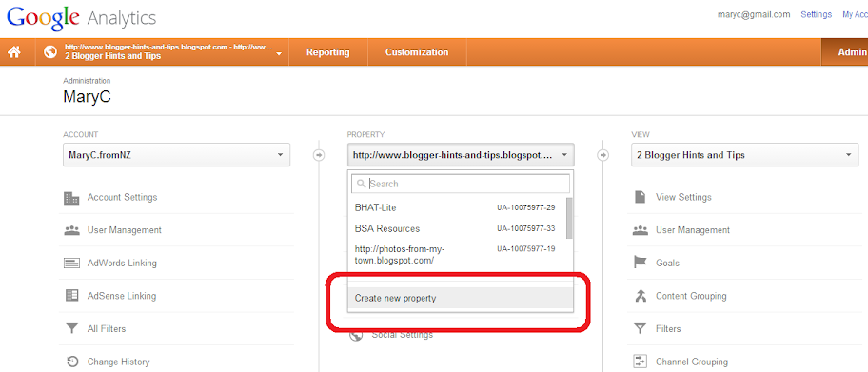This screenshot has height=372, width=868.
Task: Open the AdWords Linking link
Action: [122, 263]
